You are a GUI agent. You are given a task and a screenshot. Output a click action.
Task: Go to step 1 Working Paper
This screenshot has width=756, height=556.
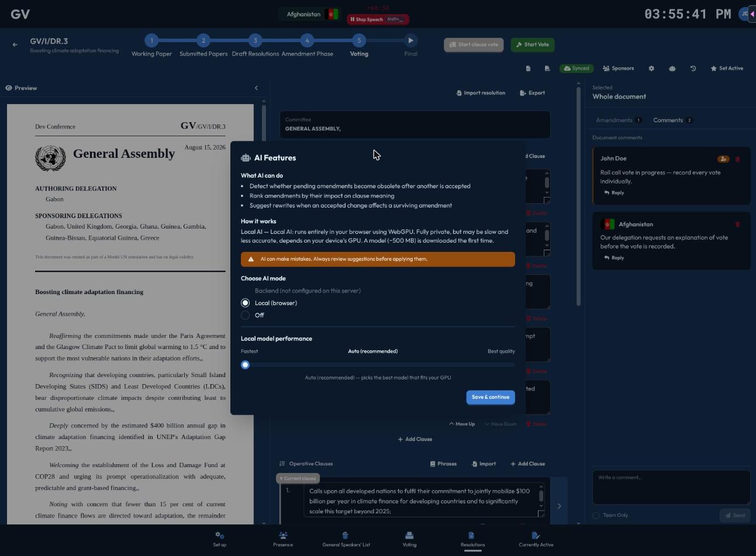point(151,40)
